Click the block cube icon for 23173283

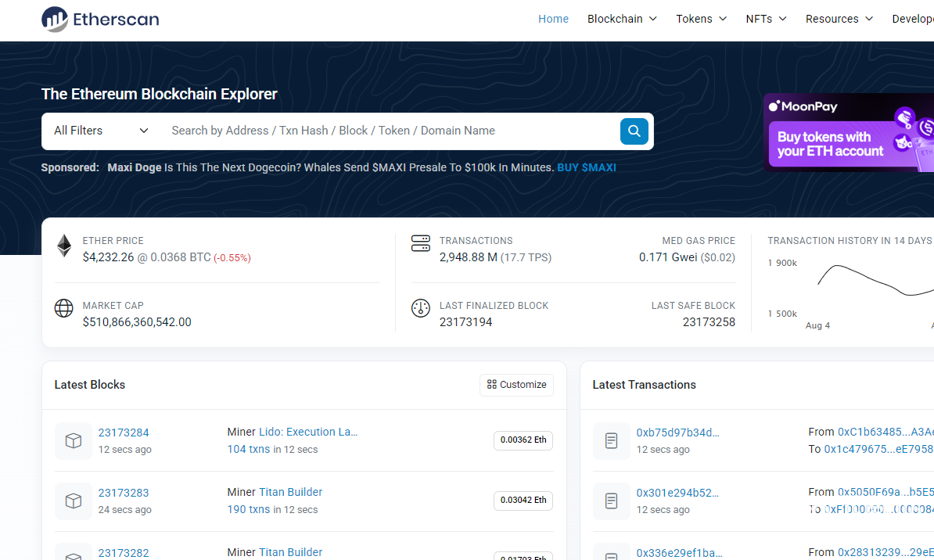tap(74, 501)
